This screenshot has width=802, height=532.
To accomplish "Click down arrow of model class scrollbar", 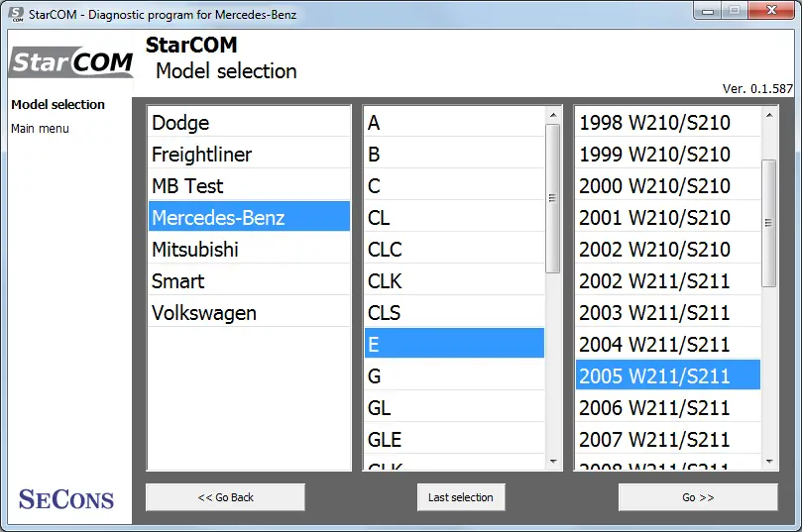I will click(x=553, y=461).
